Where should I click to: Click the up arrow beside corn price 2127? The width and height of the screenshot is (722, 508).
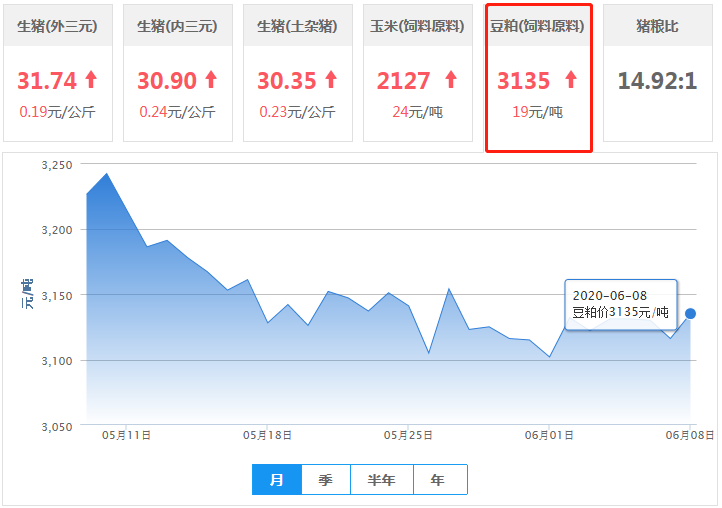coord(450,80)
